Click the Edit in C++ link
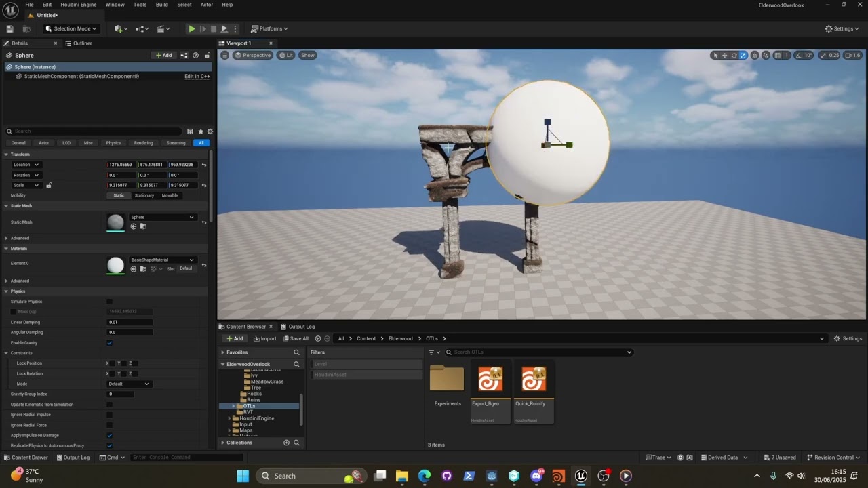The width and height of the screenshot is (868, 488). (x=197, y=77)
